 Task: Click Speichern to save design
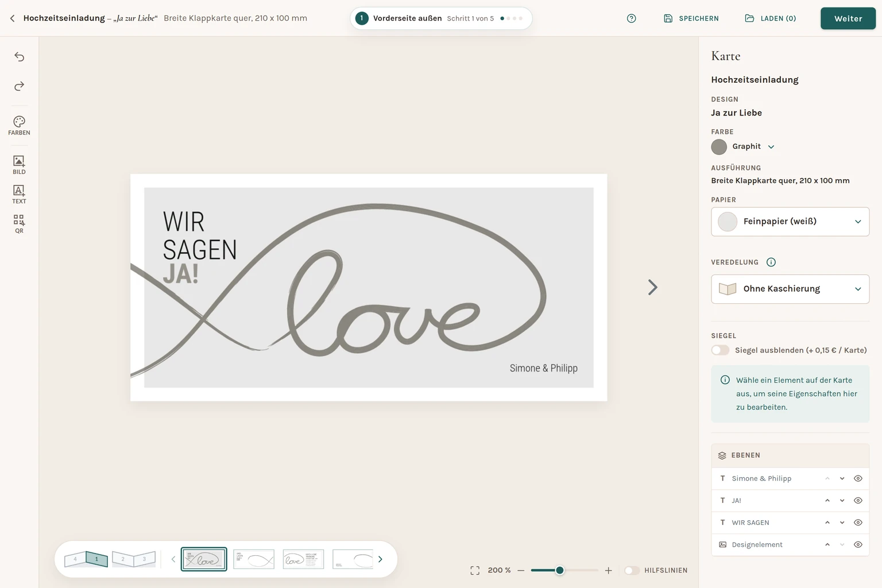click(691, 18)
